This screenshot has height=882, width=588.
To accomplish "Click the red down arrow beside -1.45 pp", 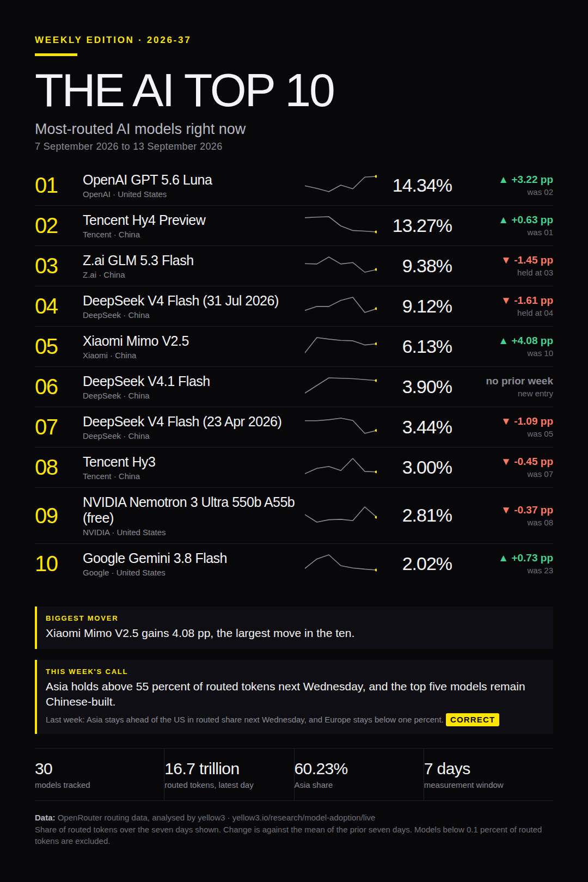I will point(506,260).
